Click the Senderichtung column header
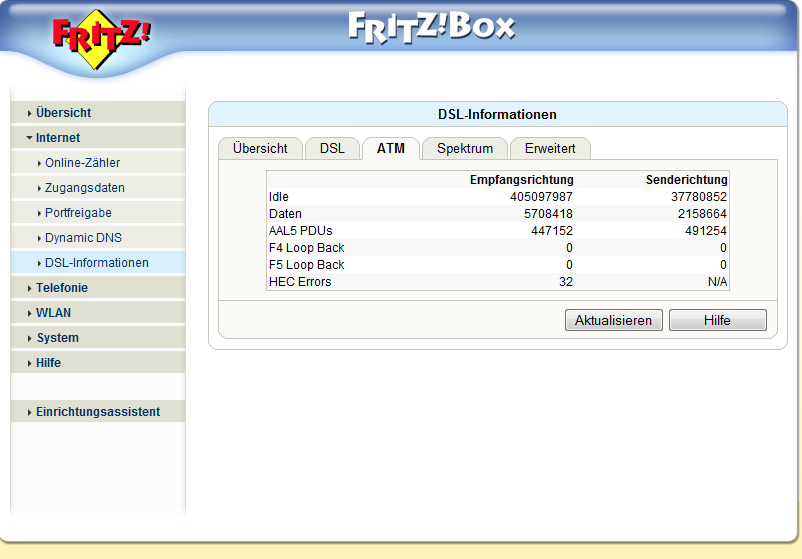 (x=686, y=180)
